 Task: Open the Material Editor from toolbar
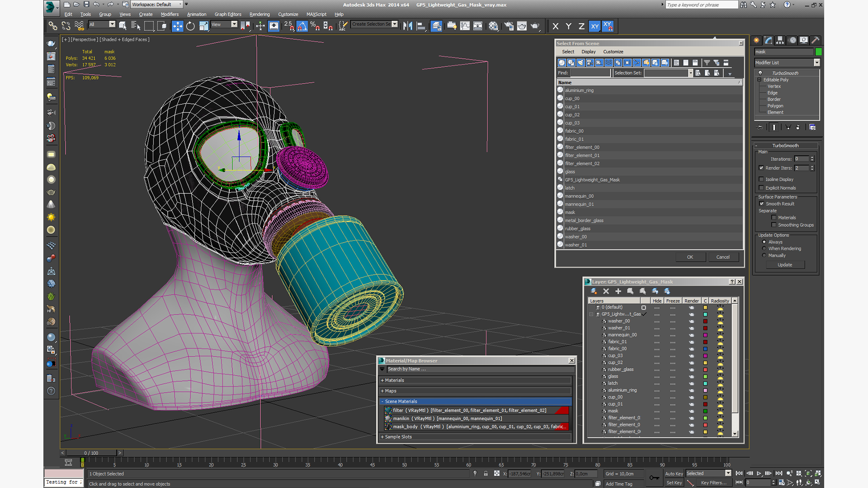493,26
